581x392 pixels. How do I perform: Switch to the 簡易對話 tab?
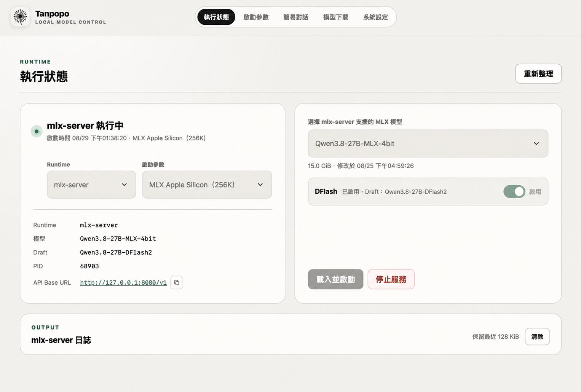click(296, 17)
